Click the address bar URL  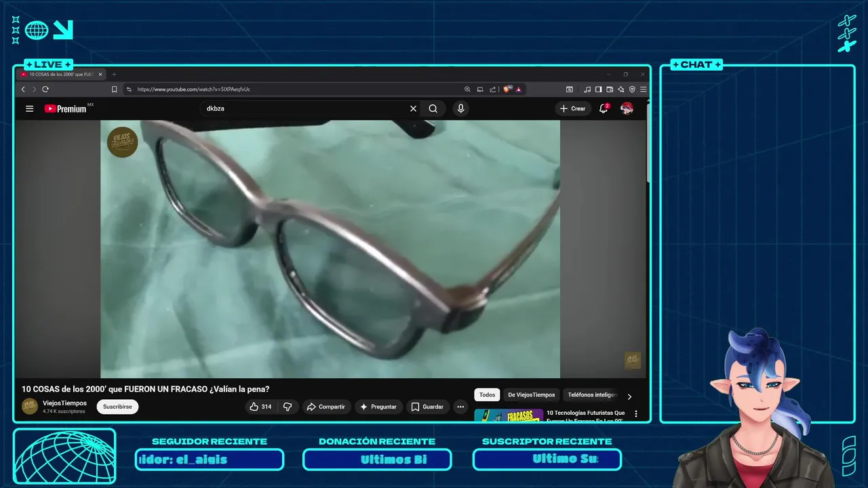193,89
